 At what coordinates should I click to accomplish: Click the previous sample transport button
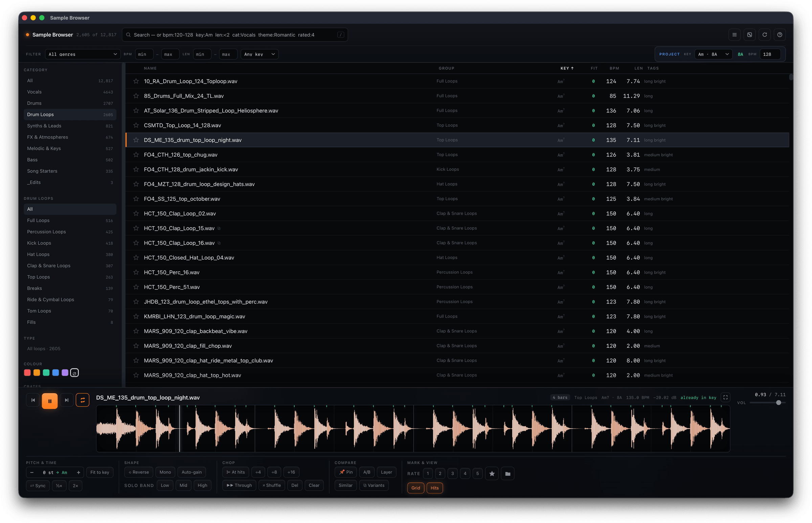tap(33, 400)
